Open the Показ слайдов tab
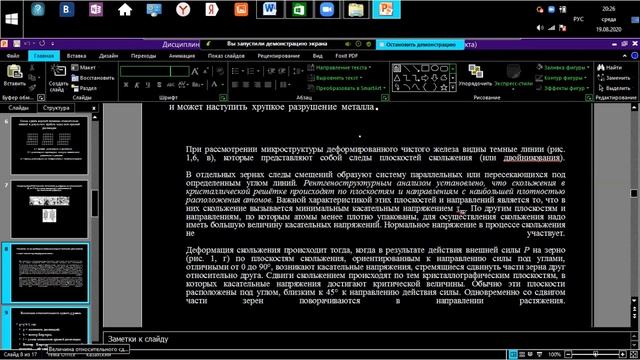 tap(226, 56)
